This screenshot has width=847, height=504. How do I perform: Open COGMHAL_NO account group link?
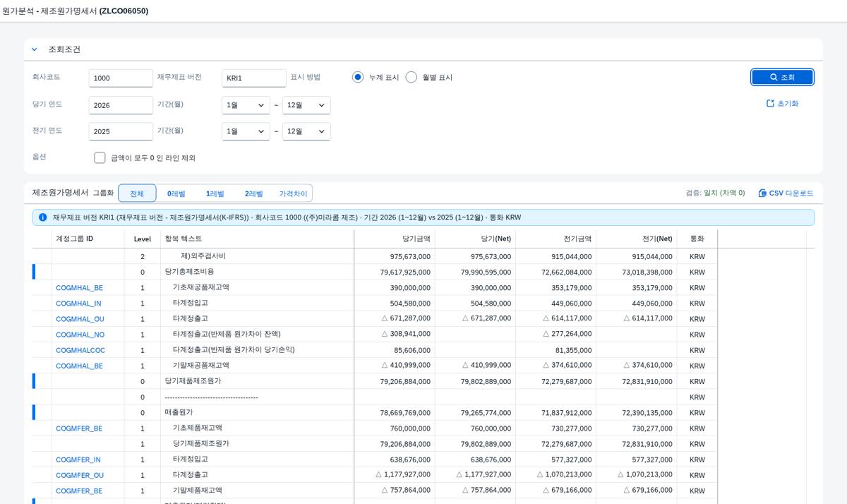click(x=80, y=335)
